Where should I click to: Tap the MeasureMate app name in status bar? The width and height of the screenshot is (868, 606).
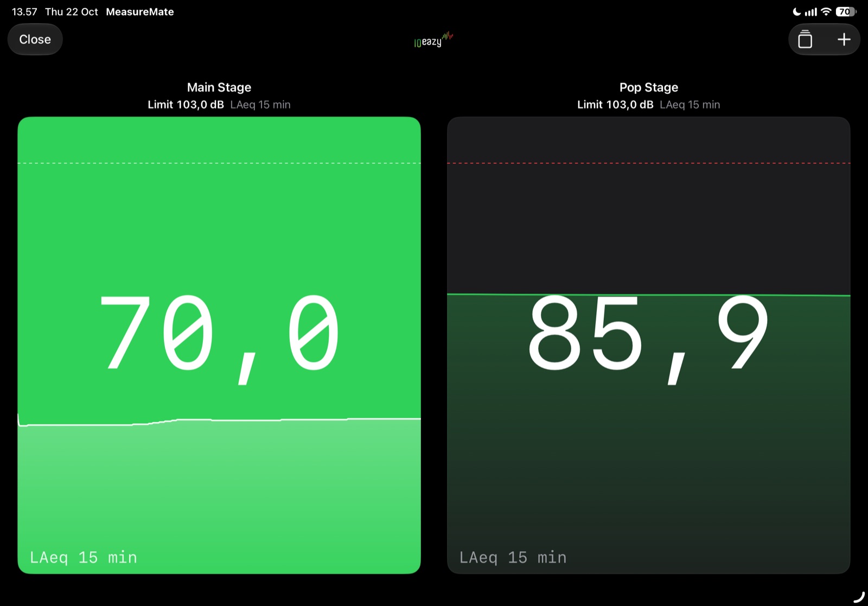tap(140, 12)
